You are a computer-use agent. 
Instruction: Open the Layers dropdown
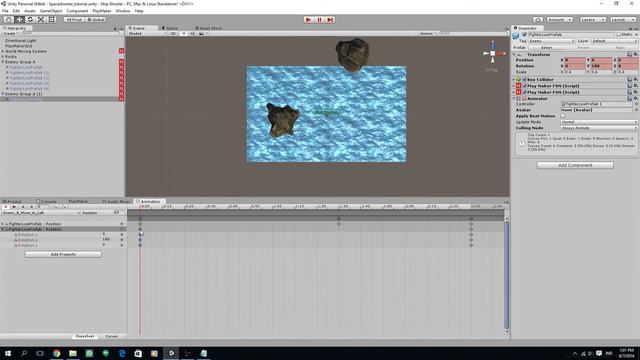coord(592,19)
